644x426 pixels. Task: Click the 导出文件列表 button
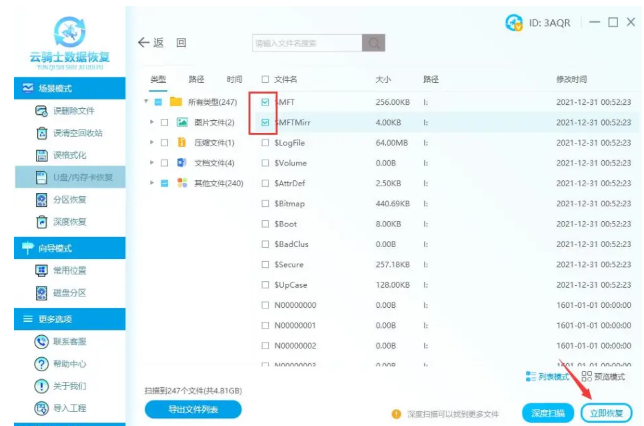tap(193, 409)
